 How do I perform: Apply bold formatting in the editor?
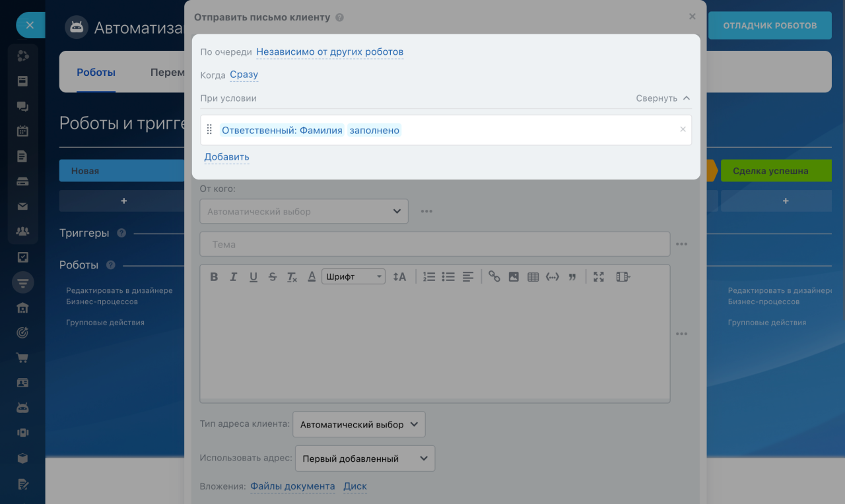(214, 277)
